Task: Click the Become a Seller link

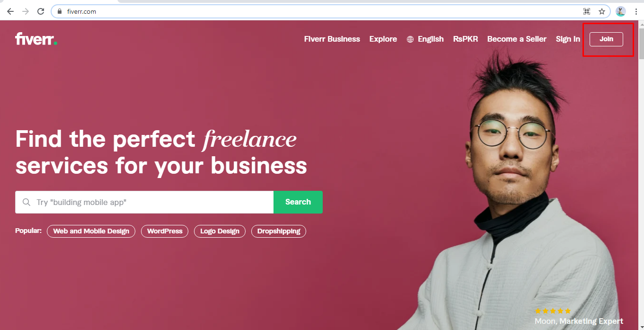Action: pyautogui.click(x=517, y=39)
